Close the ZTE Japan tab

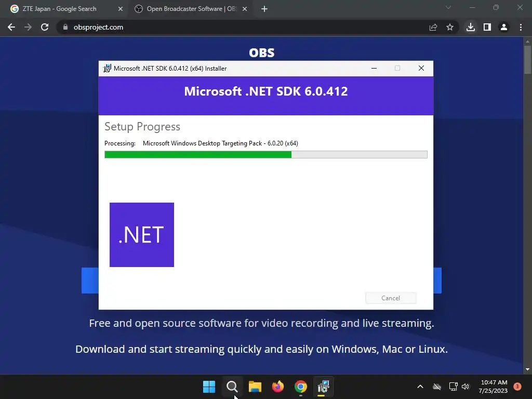click(121, 9)
